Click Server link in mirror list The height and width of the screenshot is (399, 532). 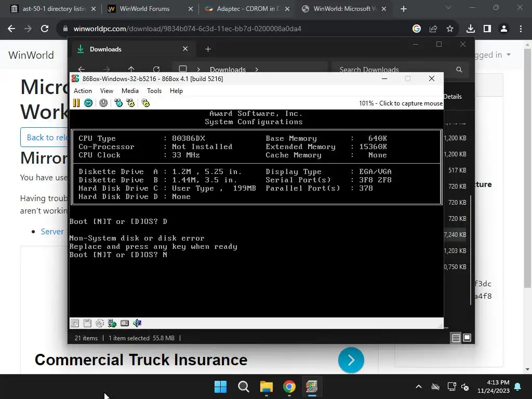pyautogui.click(x=52, y=231)
